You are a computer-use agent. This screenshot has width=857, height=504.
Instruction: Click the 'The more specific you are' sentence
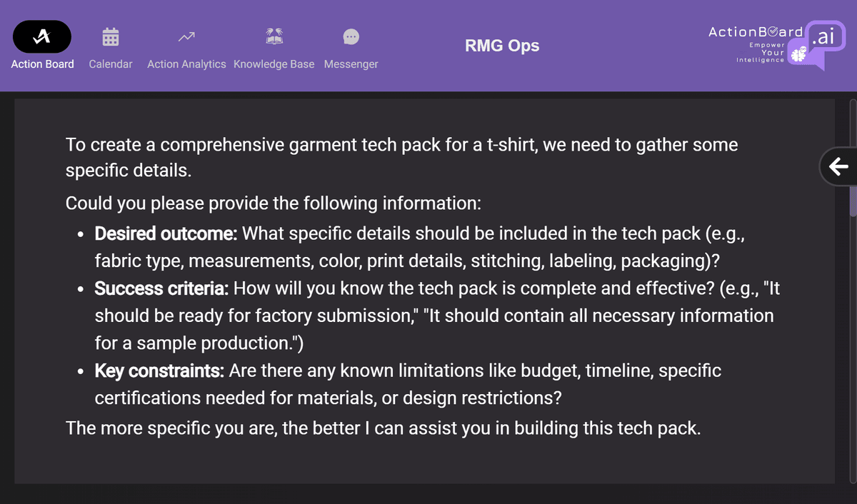tap(383, 428)
